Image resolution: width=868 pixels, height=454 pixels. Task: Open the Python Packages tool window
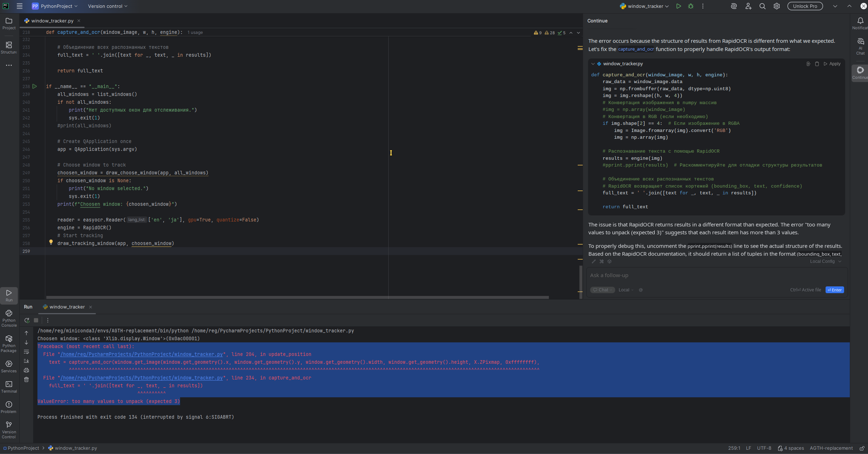tap(9, 344)
